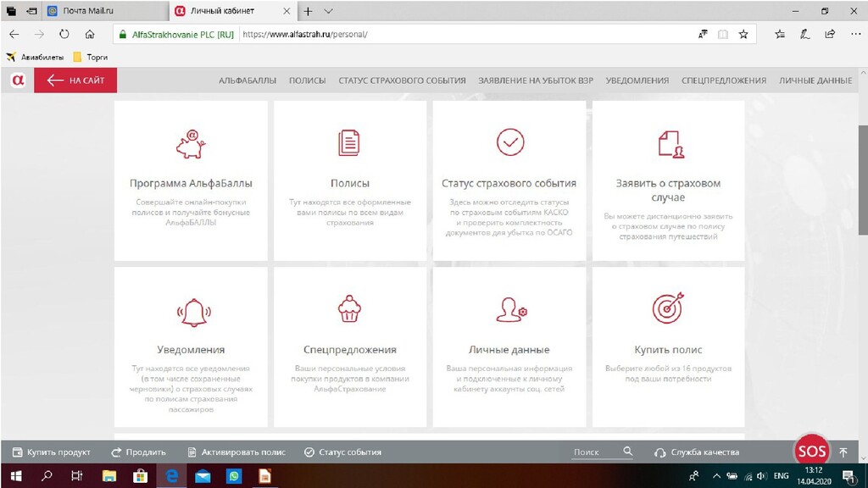The image size is (868, 488).
Task: Open Авиабилеты bookmark
Action: pos(35,57)
